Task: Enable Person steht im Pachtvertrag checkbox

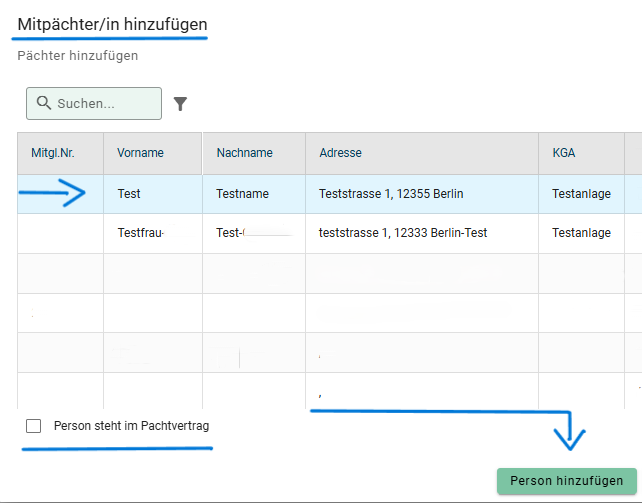Action: 34,426
